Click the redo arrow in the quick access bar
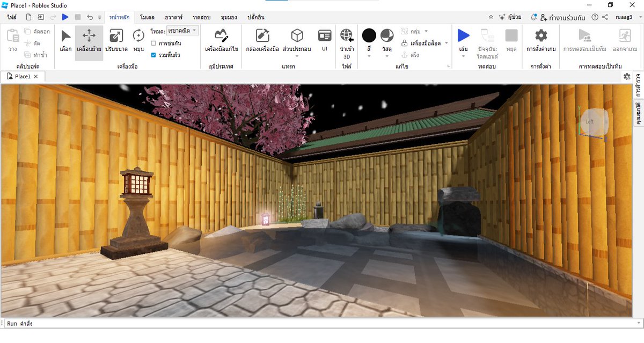 pyautogui.click(x=53, y=17)
